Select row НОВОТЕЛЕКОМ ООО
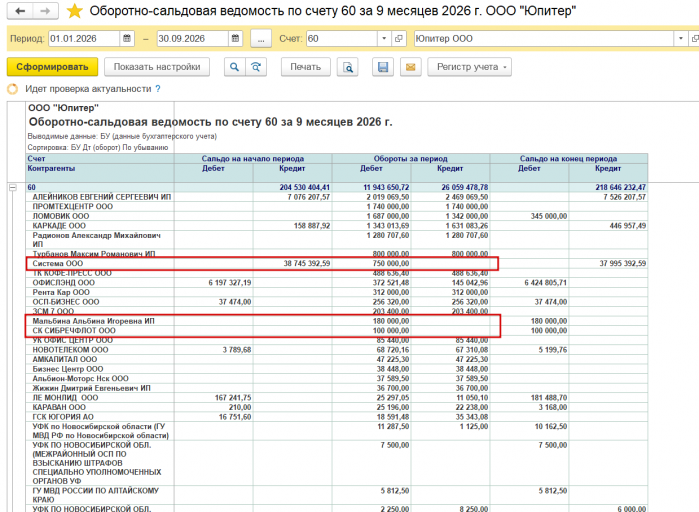Viewport: 699px width, 512px height. pos(70,350)
